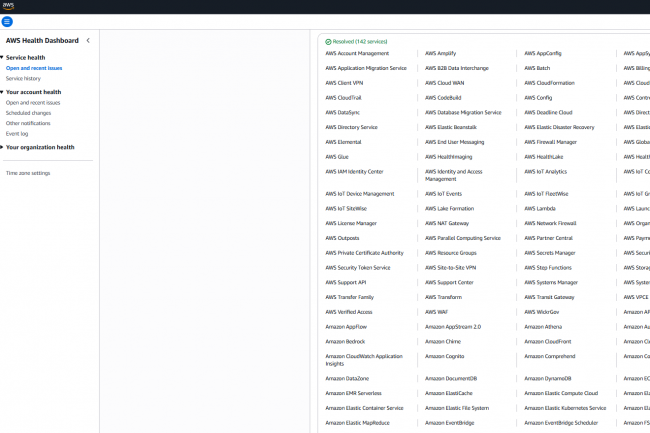
Task: Select AWS Outposts
Action: [342, 238]
